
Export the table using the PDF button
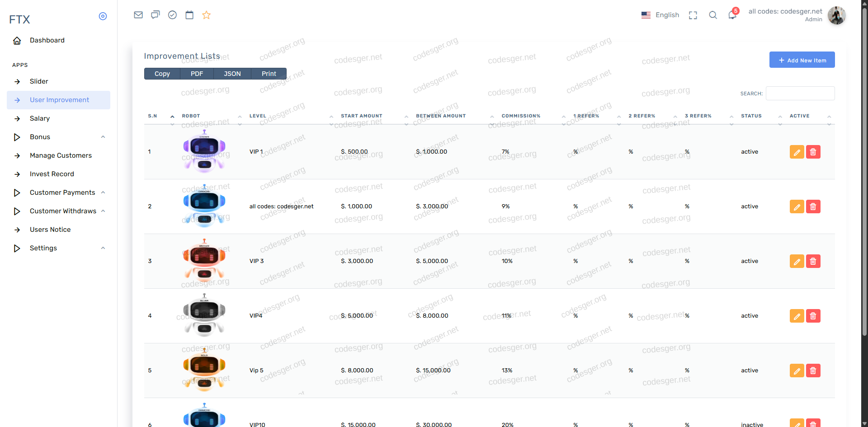coord(197,74)
